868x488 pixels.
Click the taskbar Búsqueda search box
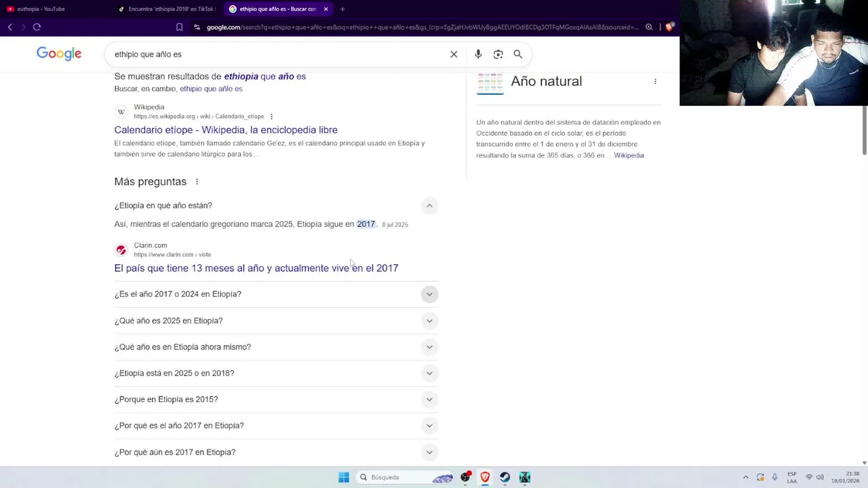pos(405,477)
